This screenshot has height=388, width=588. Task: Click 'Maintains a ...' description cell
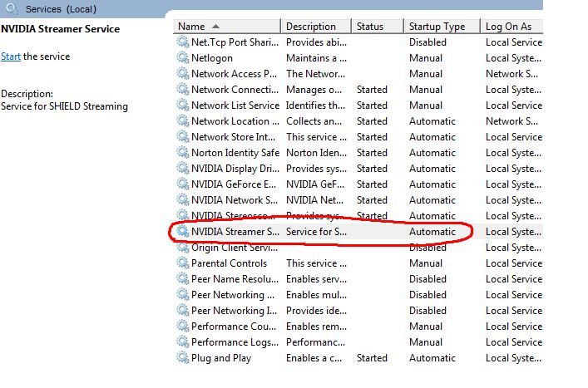[316, 58]
